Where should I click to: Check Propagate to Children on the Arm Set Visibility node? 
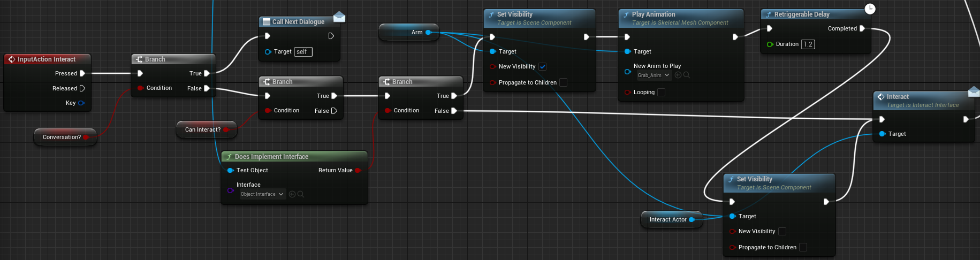(x=563, y=82)
